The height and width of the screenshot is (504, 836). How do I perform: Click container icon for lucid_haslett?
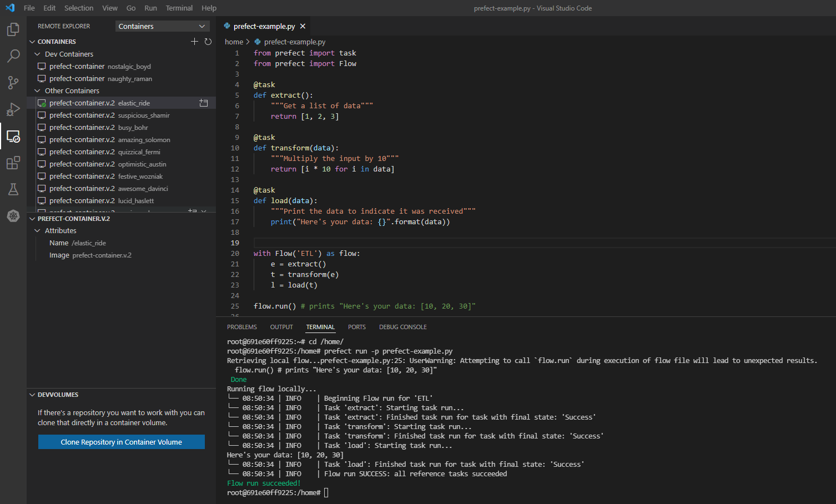pyautogui.click(x=42, y=200)
